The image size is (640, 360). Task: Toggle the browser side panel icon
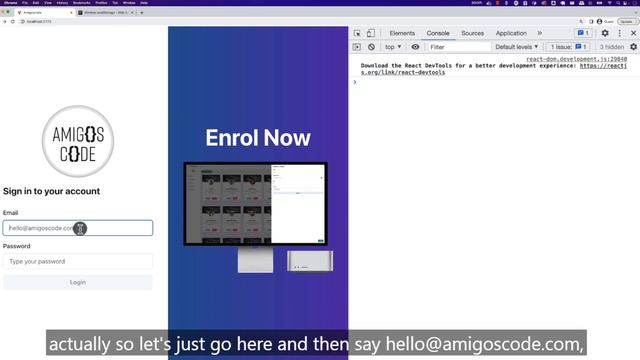click(x=591, y=21)
